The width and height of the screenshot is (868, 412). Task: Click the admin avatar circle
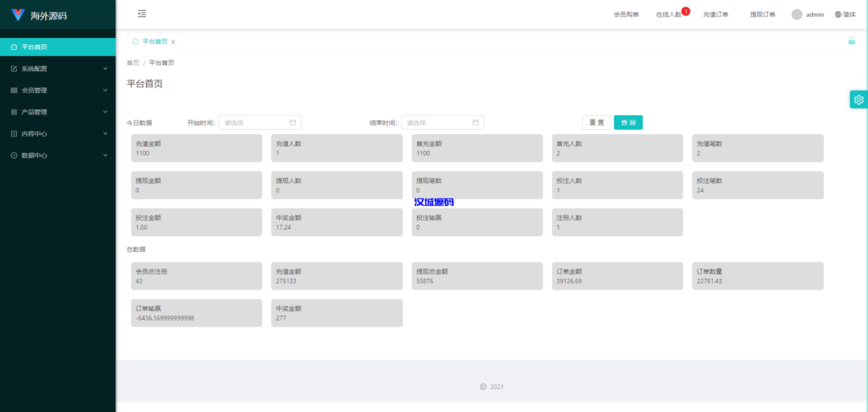coord(797,14)
